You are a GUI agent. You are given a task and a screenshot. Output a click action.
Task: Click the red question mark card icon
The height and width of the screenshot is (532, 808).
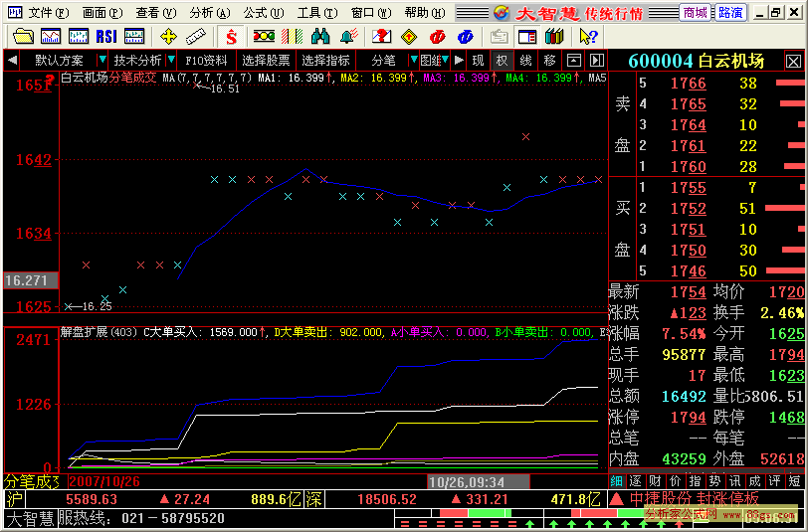(x=381, y=37)
